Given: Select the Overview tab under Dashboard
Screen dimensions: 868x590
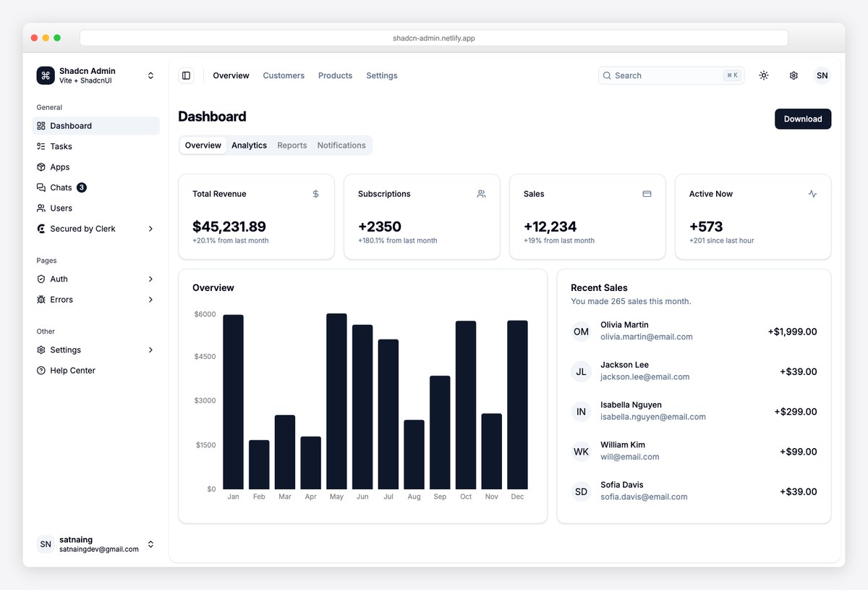Looking at the screenshot, I should 203,146.
